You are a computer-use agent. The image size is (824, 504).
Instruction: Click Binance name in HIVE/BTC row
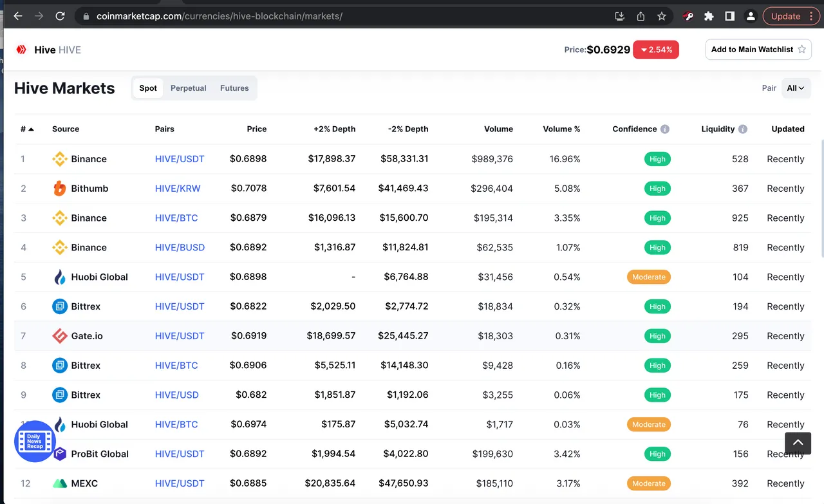coord(89,218)
